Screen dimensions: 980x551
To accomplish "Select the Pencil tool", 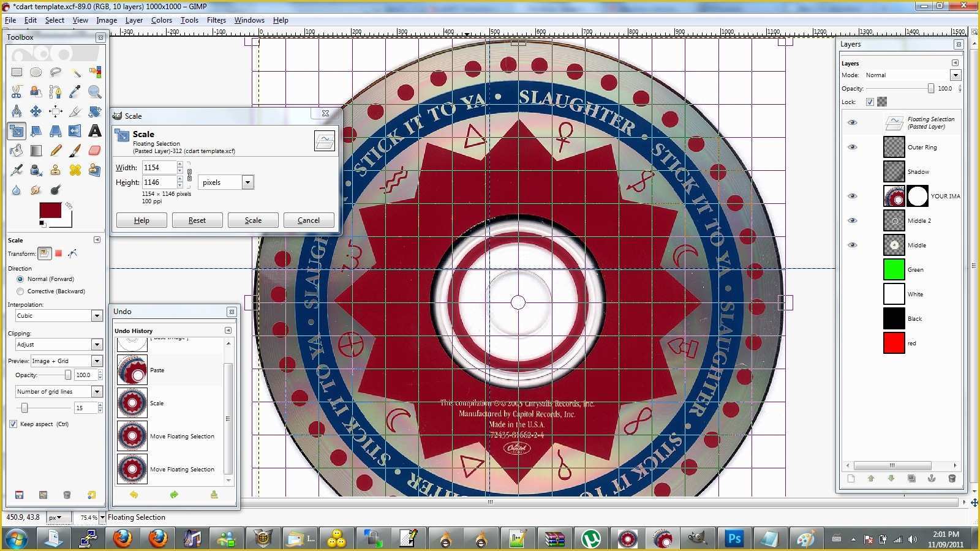I will (56, 151).
